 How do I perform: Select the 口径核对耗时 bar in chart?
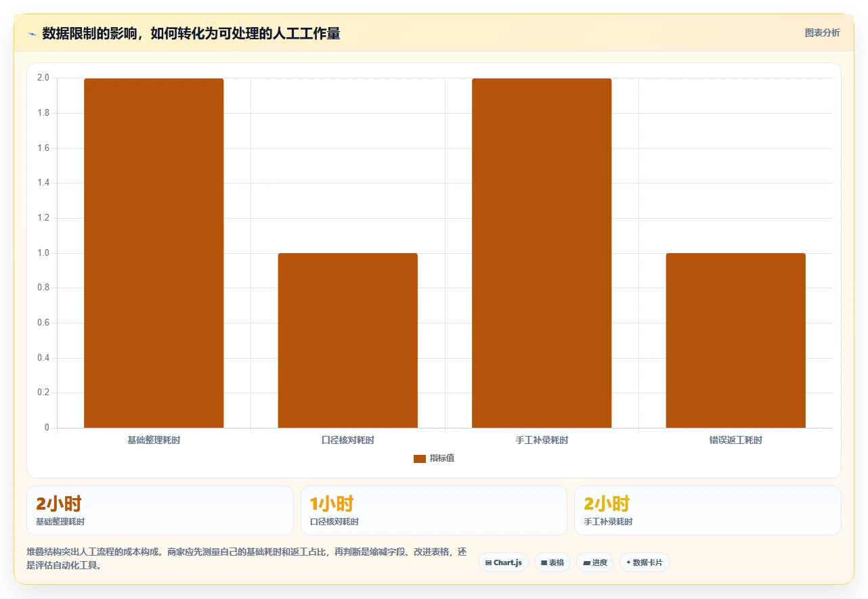pos(348,340)
